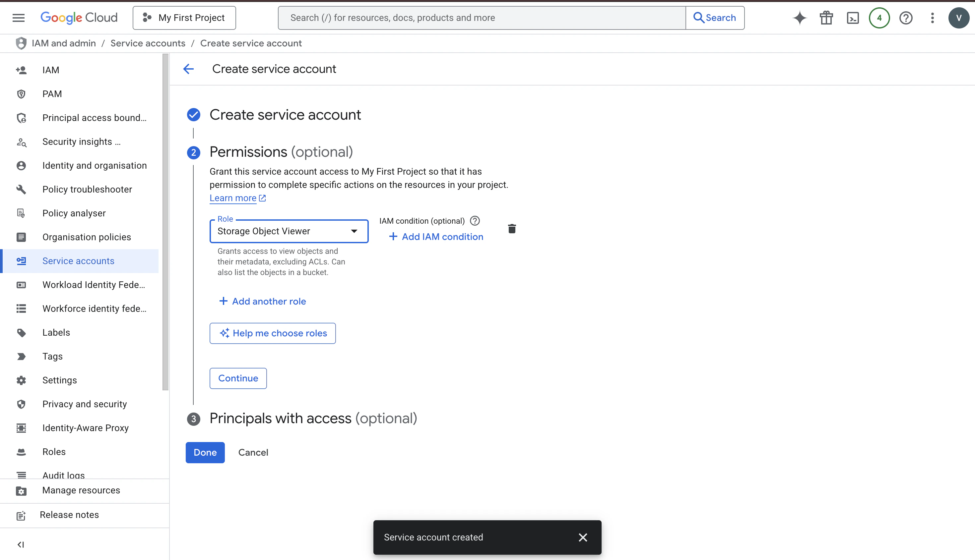The width and height of the screenshot is (975, 560).
Task: Open the account avatar V
Action: click(959, 18)
